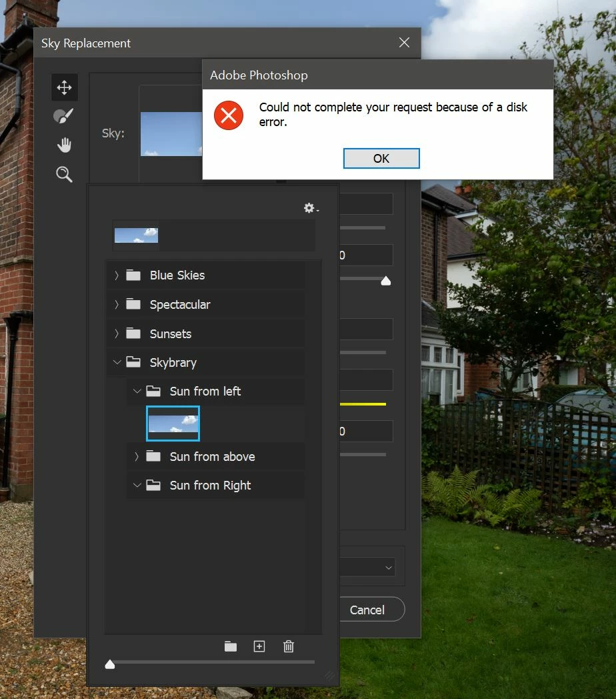616x699 pixels.
Task: Select sky thumbnail under Sun from left
Action: pyautogui.click(x=173, y=424)
